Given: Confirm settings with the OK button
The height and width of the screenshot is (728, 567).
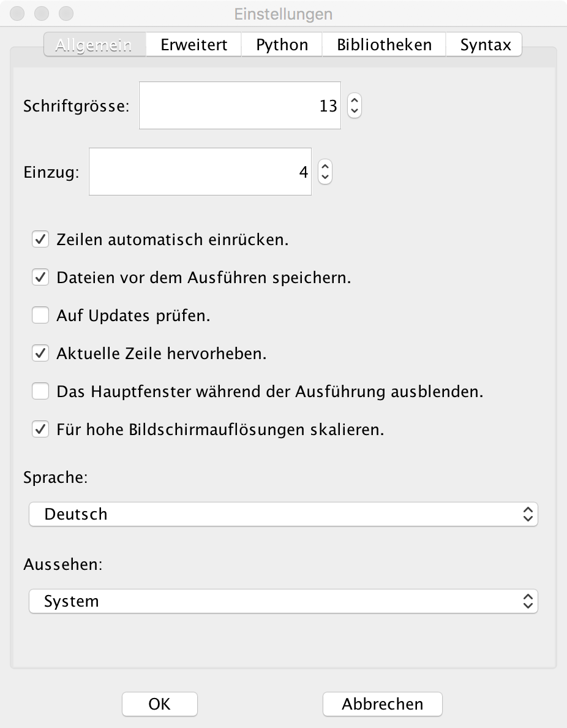Looking at the screenshot, I should click(x=159, y=704).
